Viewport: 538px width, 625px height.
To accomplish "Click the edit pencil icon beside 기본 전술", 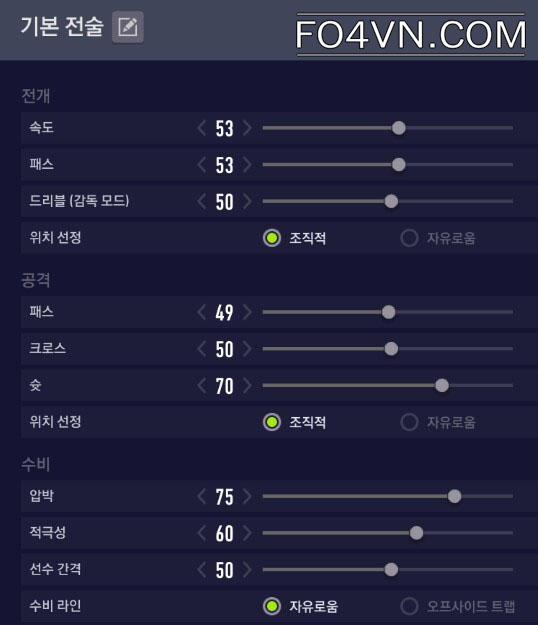I will 128,27.
